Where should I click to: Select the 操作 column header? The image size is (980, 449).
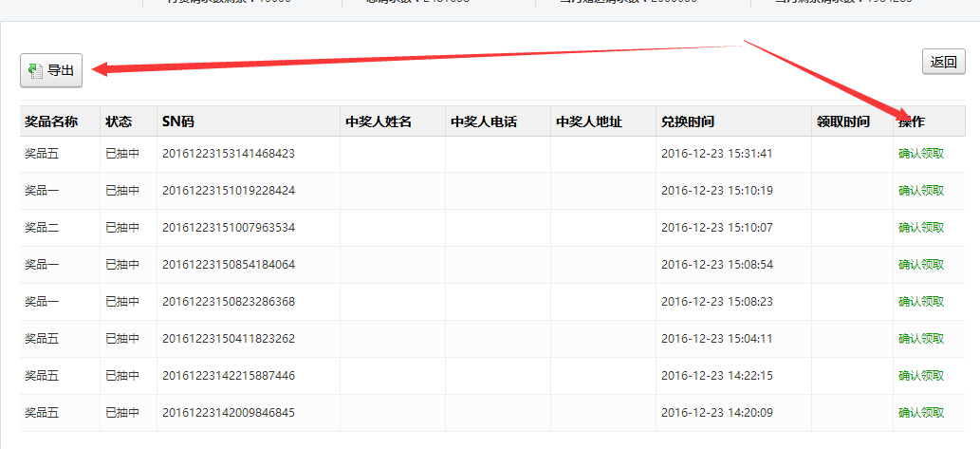(912, 122)
